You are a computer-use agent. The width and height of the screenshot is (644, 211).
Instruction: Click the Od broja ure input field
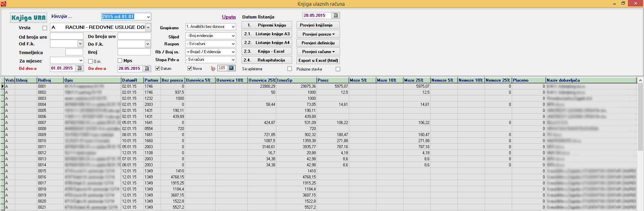(x=67, y=36)
